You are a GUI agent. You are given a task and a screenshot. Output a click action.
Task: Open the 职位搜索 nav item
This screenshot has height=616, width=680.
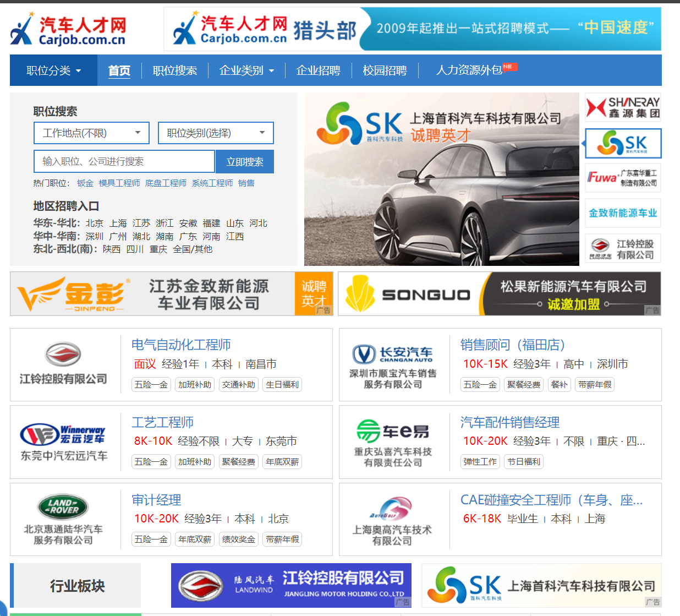click(x=175, y=70)
